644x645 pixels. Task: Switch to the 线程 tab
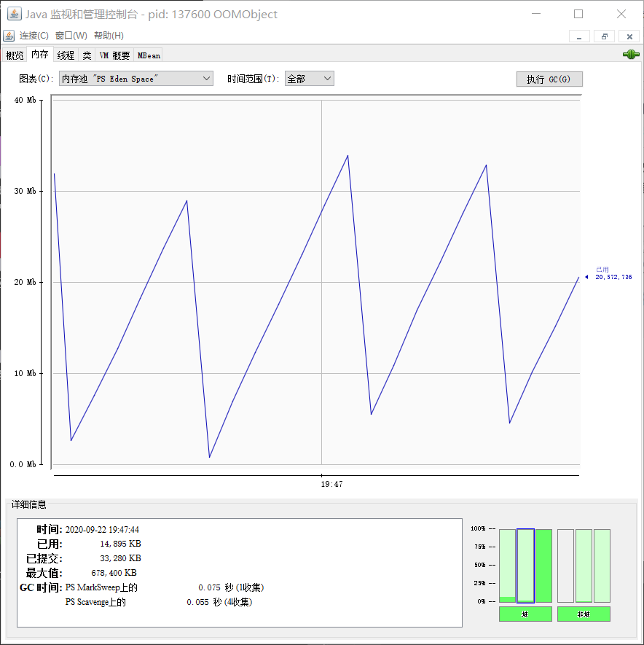(x=66, y=55)
